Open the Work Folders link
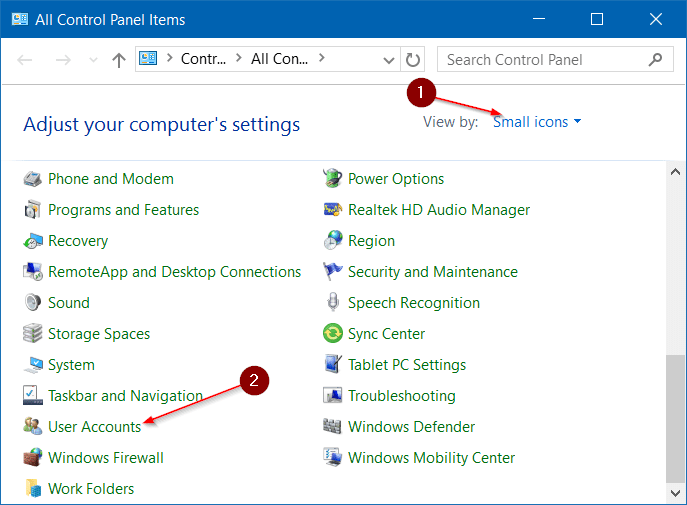 click(91, 488)
